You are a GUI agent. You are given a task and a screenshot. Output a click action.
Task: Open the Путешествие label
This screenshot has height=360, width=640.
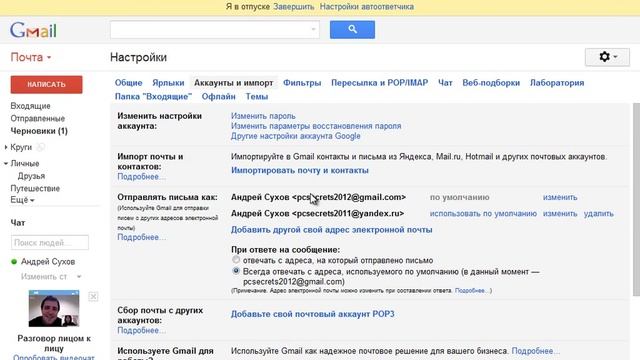click(35, 188)
